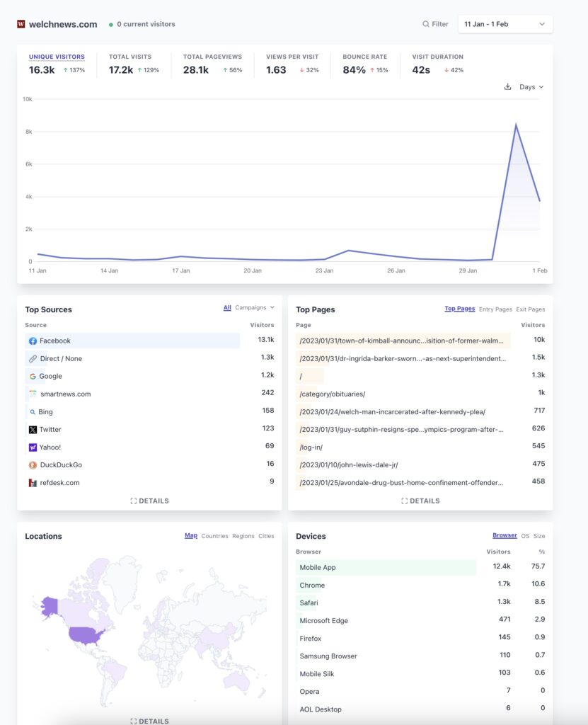Select the Bounce Rate metric
Screen dimensions: 588x725
364,57
